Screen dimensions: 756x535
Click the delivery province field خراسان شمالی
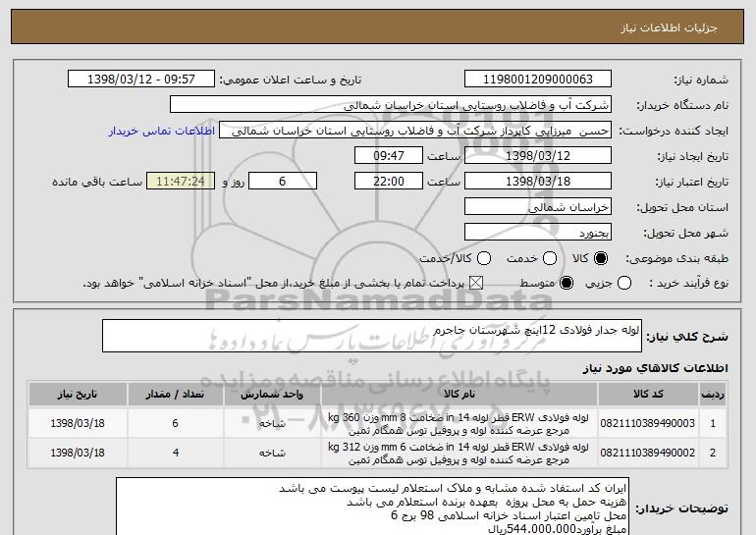pos(538,207)
